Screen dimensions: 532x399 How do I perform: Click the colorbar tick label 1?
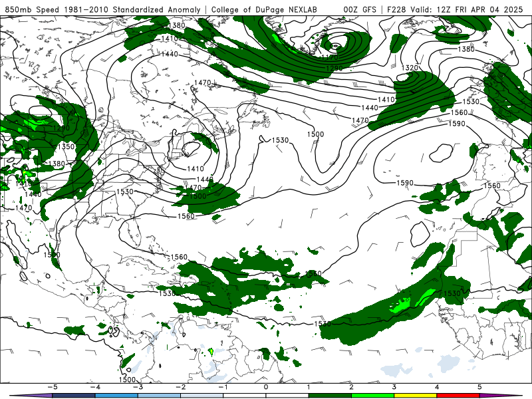point(309,387)
